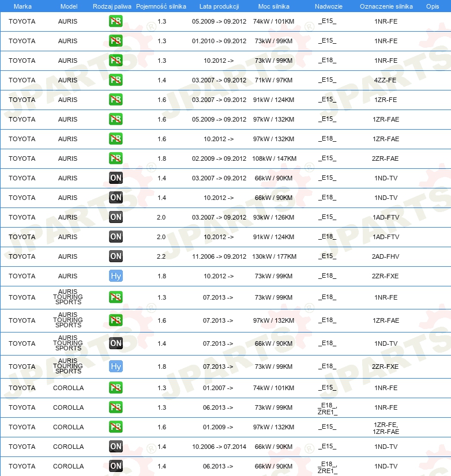Screen dimensions: 451x476
Task: Click engine code 2AD-FHV cell
Action: tap(385, 256)
